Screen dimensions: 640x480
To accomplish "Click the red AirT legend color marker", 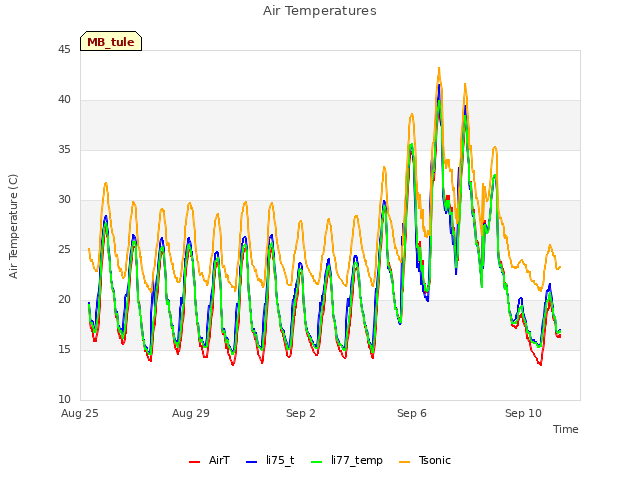I will coord(195,462).
